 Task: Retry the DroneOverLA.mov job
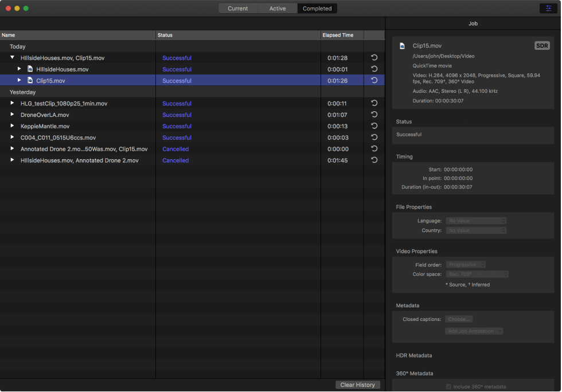pos(373,115)
